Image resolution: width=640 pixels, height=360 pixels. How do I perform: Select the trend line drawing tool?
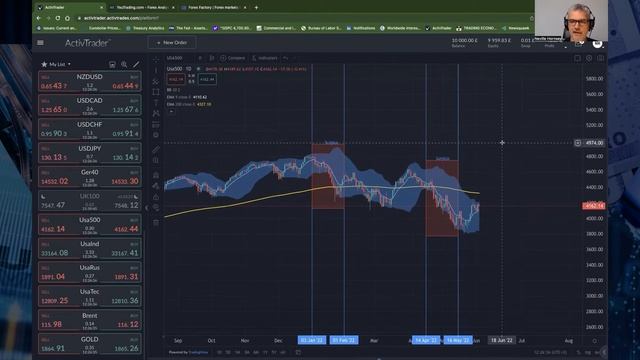(156, 71)
